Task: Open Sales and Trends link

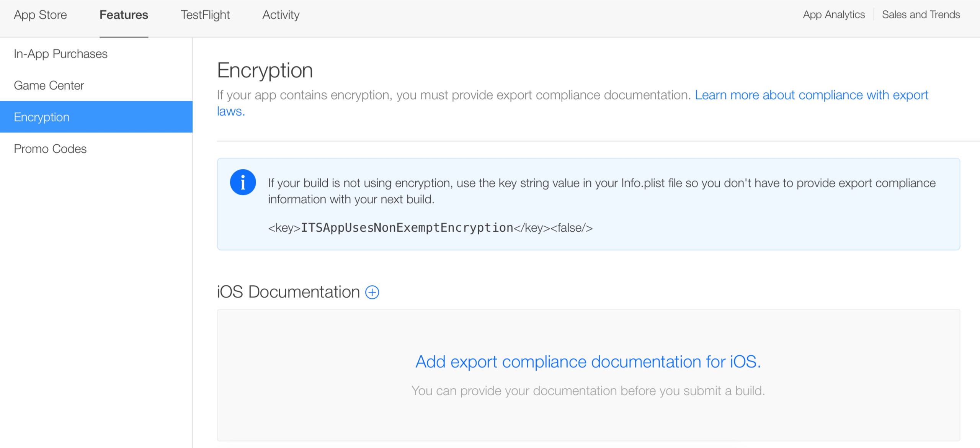Action: [x=921, y=15]
